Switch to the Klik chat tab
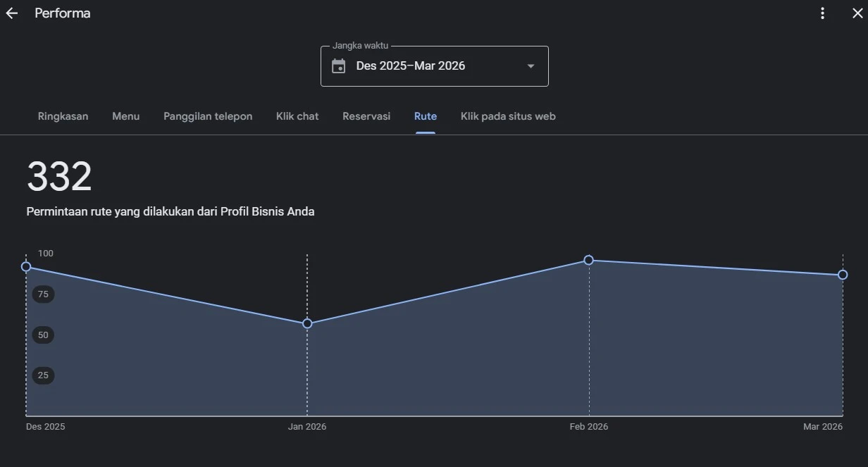The height and width of the screenshot is (467, 868). click(x=297, y=116)
